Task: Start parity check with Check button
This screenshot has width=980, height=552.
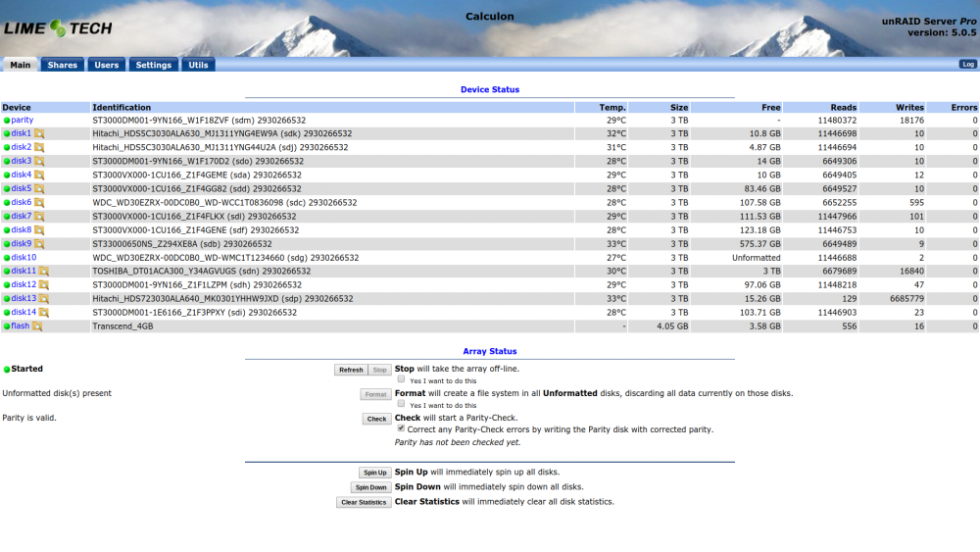Action: (x=376, y=419)
